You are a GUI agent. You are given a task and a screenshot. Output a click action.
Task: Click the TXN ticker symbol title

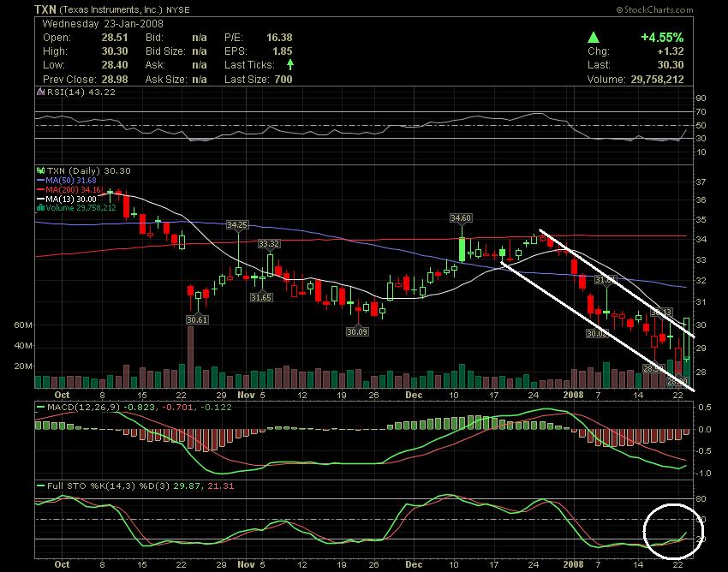coord(45,9)
